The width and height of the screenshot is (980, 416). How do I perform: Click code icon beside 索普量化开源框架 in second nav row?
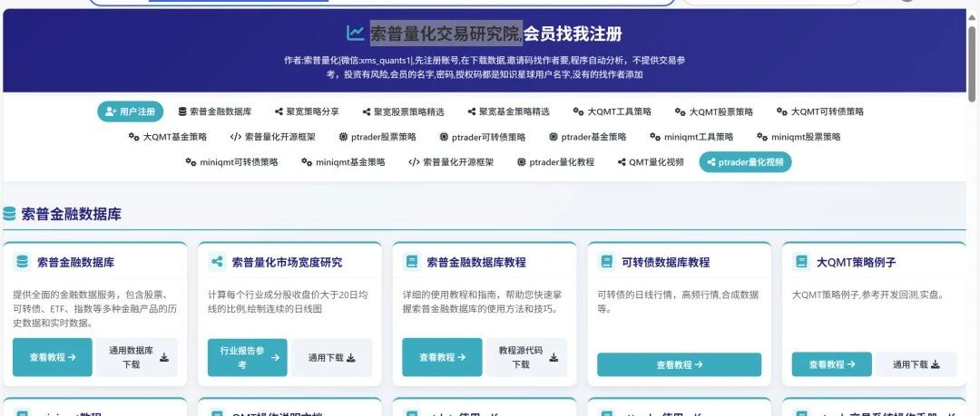236,137
